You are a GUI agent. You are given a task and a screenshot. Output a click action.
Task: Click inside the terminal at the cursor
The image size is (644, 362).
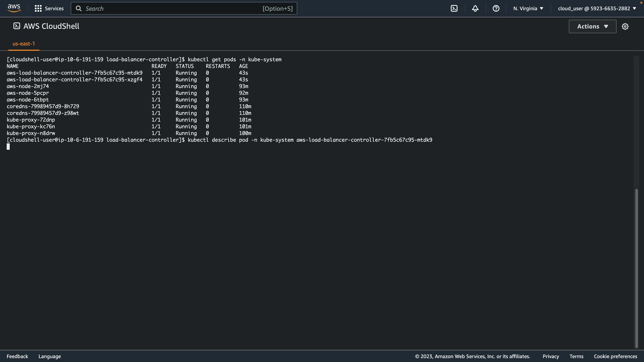[x=8, y=147]
